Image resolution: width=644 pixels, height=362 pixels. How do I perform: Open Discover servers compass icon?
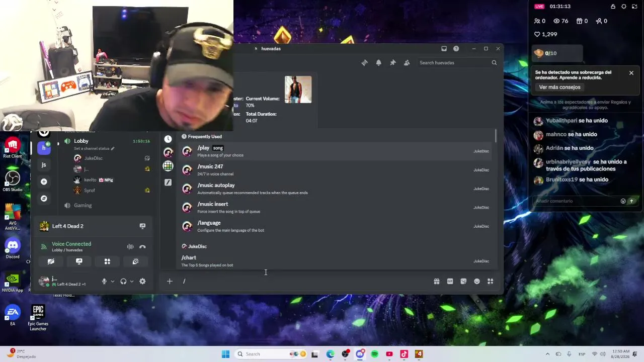pos(44,199)
